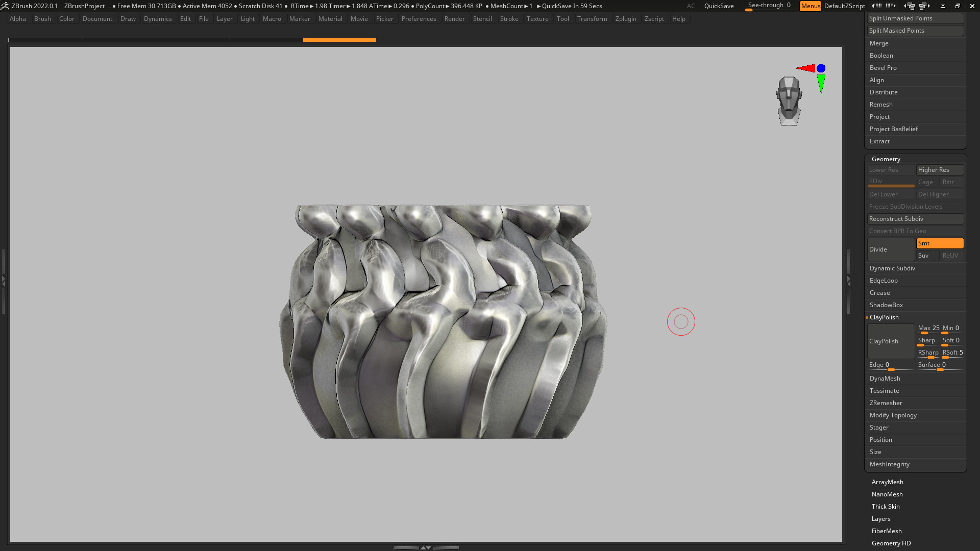Expand the EdgeLoop section
This screenshot has height=551, width=980.
click(884, 281)
